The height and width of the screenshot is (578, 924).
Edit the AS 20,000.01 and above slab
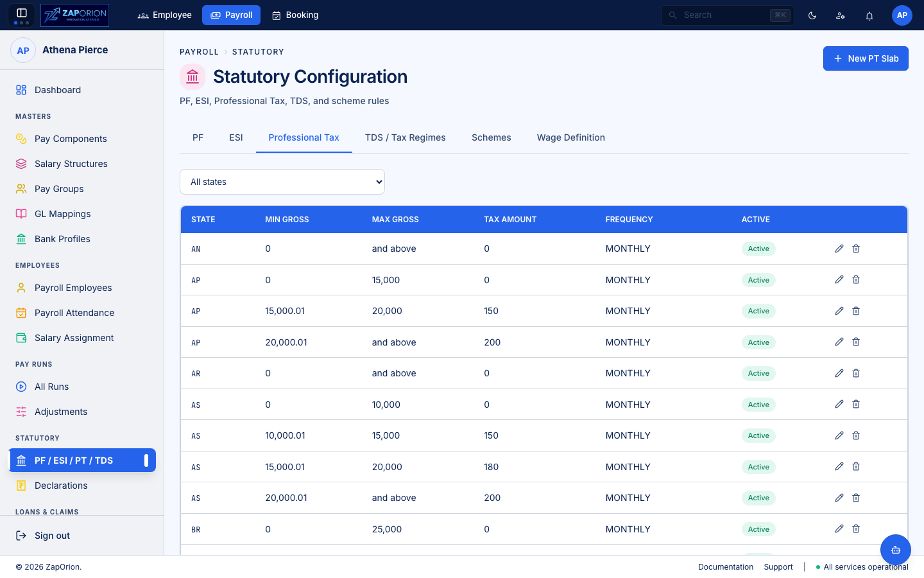[839, 498]
